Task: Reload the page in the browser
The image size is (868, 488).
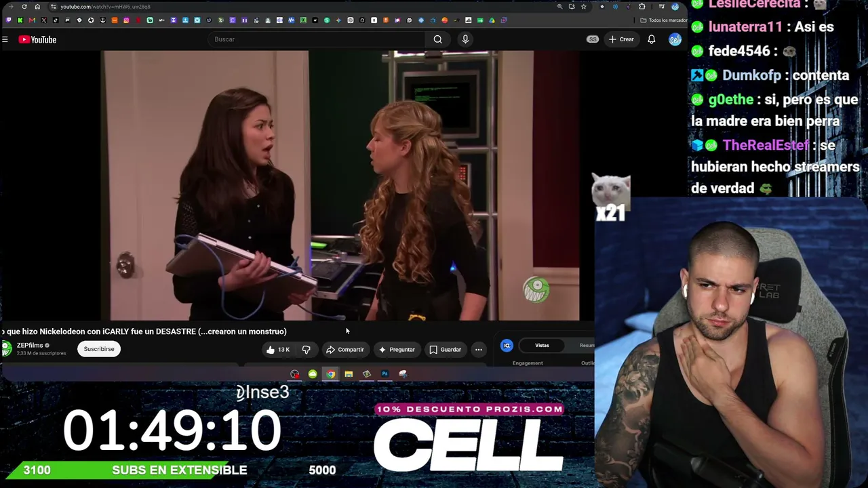Action: (24, 7)
